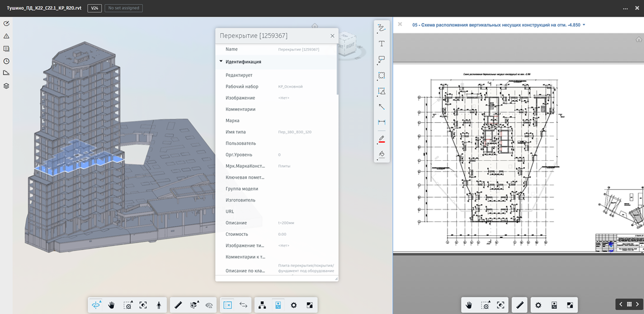
Task: Go to previous sheet arrow
Action: tap(621, 304)
